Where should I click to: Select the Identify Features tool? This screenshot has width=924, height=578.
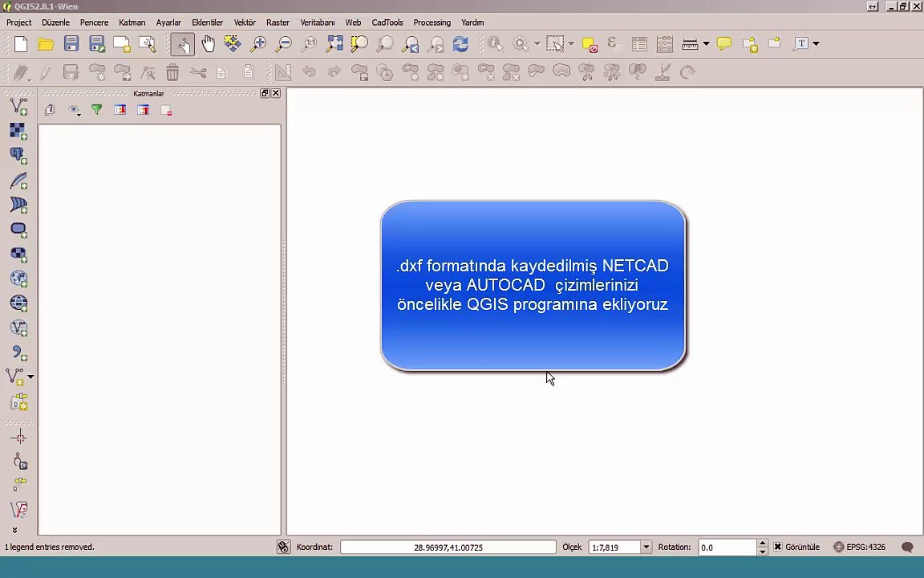[x=495, y=44]
